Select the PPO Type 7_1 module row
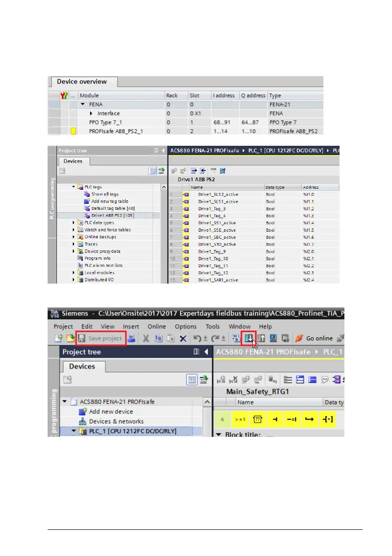This screenshot has width=392, height=556. tap(186, 122)
